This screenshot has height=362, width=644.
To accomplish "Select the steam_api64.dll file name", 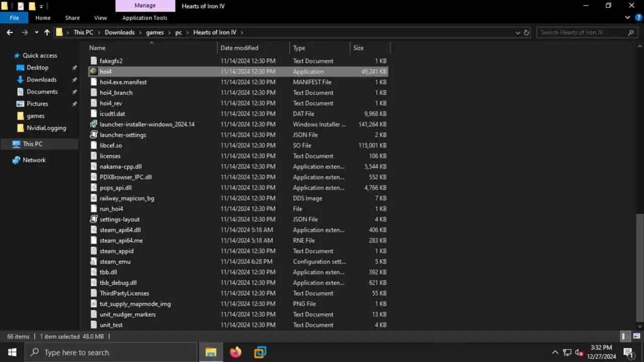I will pos(120,230).
